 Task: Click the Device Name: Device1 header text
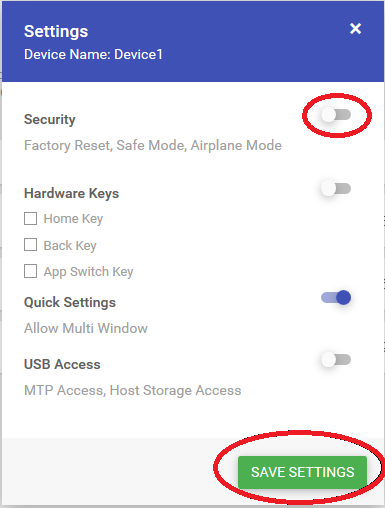tap(93, 54)
